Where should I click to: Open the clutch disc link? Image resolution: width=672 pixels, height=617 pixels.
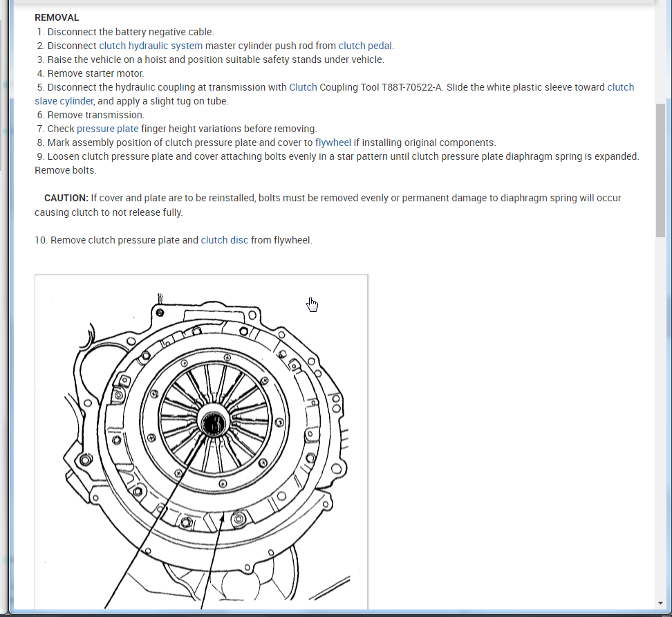[225, 240]
